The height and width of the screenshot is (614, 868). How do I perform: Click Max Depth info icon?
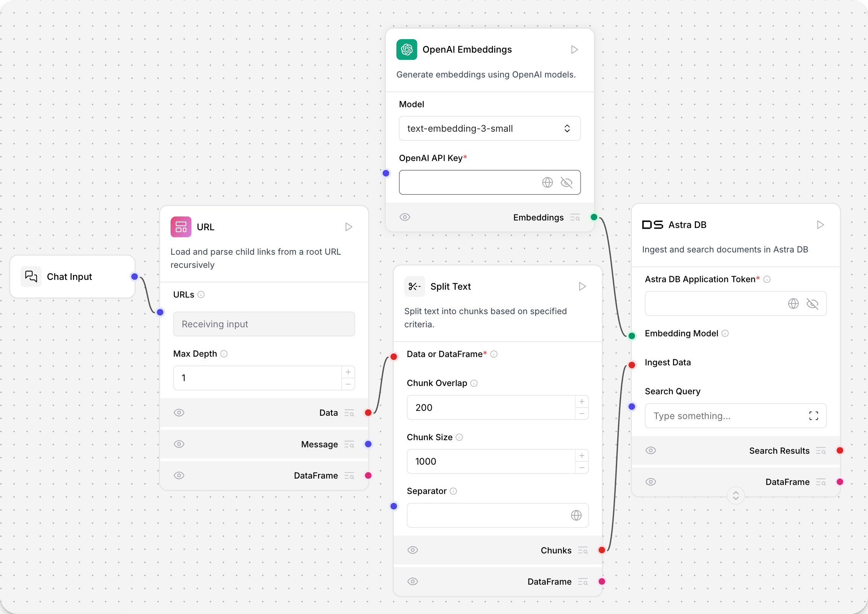[x=224, y=354]
